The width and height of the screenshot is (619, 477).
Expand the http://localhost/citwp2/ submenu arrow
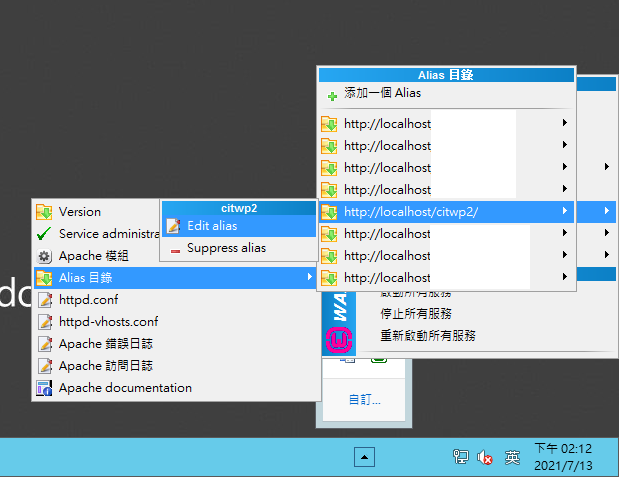tap(565, 211)
